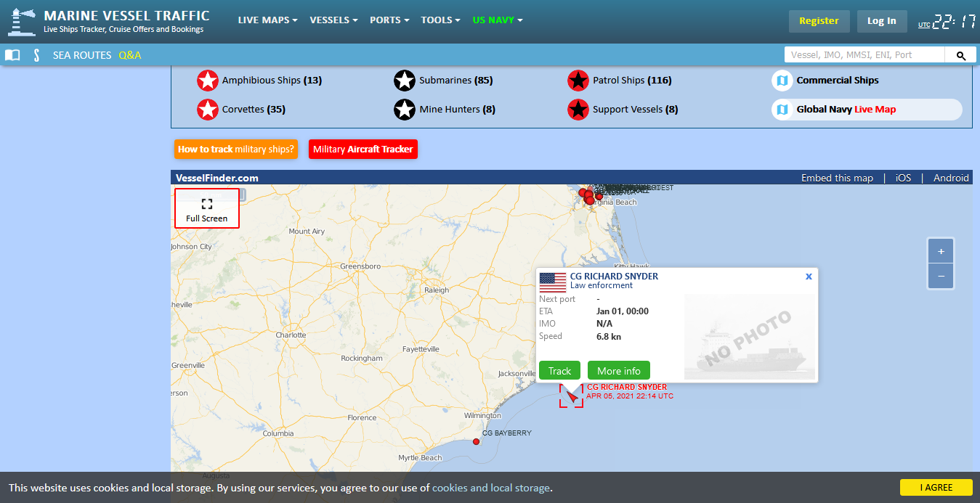Screen dimensions: 980x503
Task: Select the Patrol Ships red star icon
Action: tap(578, 81)
